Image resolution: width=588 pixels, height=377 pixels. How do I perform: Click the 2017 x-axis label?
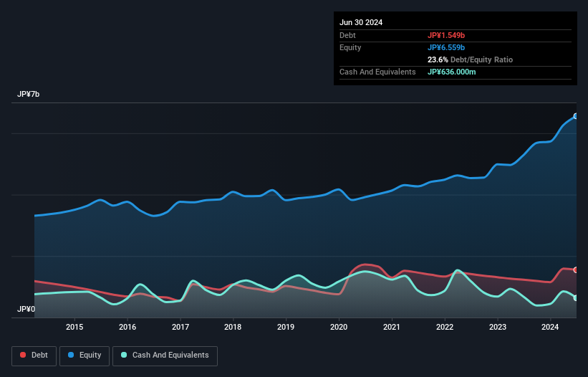point(180,327)
